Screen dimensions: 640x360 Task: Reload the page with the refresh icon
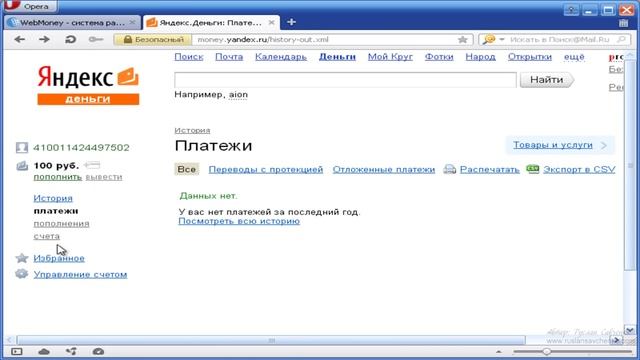pos(70,40)
